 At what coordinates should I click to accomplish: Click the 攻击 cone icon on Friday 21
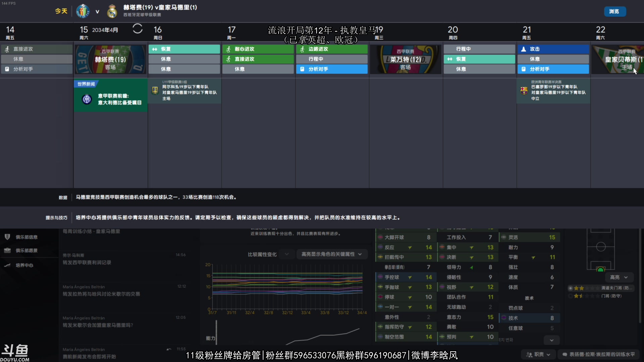pos(524,49)
